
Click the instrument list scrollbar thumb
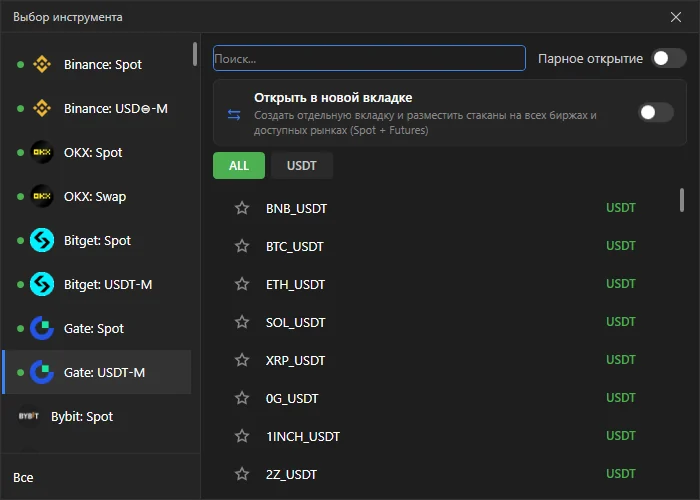682,200
